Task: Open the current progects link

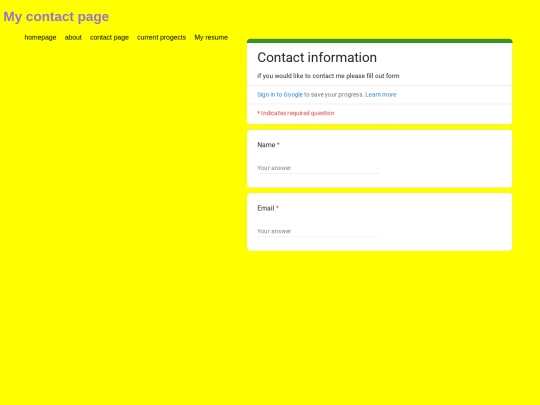Action: [x=162, y=37]
